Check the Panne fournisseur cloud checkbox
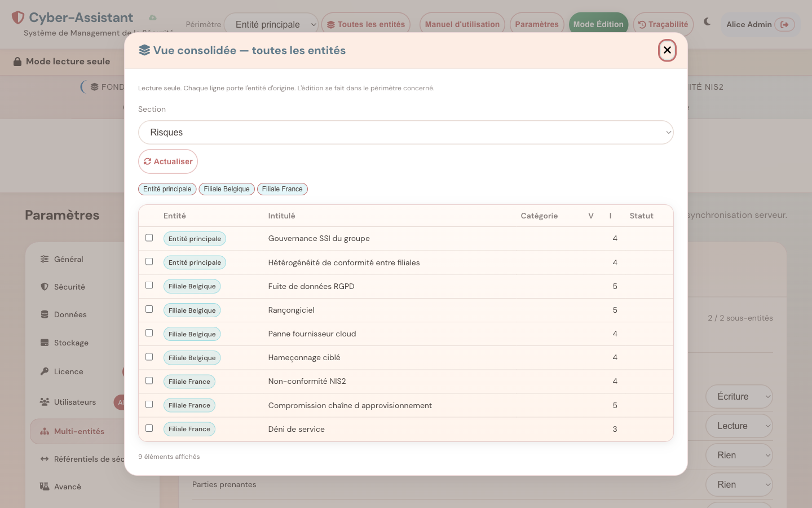The width and height of the screenshot is (812, 508). 149,332
